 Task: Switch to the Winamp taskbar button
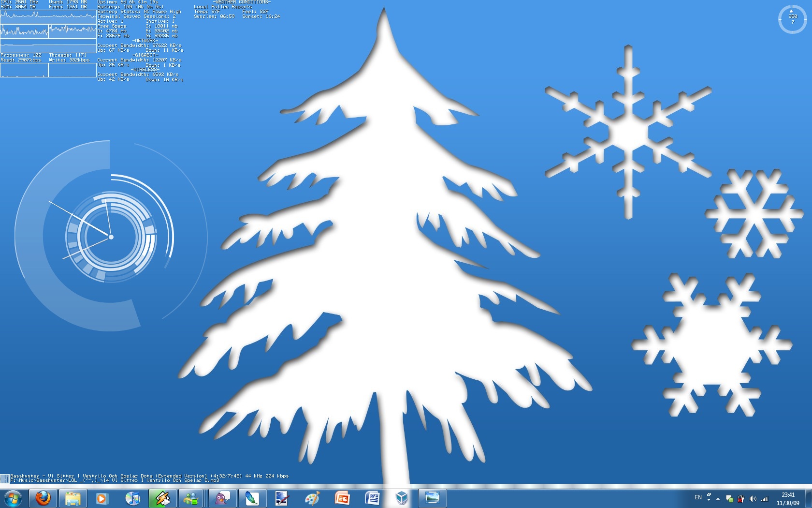(162, 498)
